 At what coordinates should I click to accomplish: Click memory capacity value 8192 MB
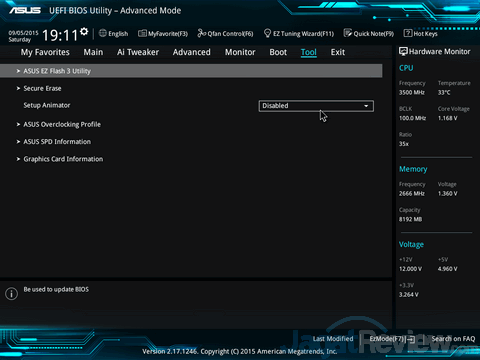[x=411, y=219]
